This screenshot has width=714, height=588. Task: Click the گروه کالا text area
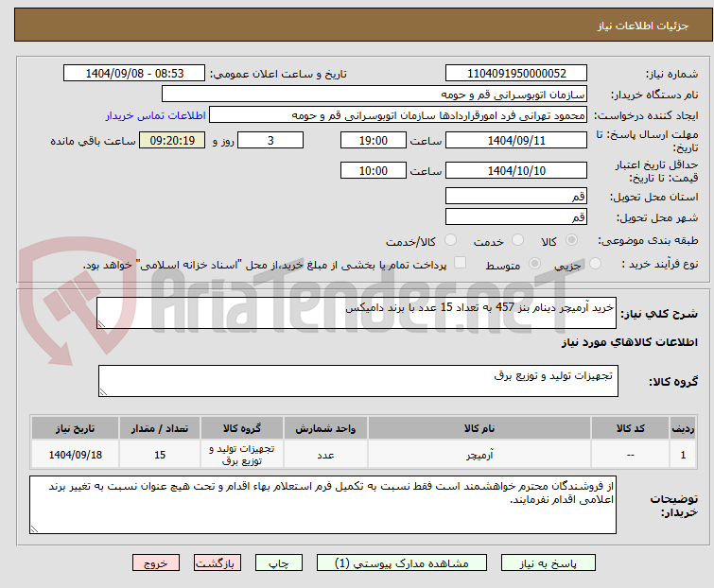pos(358,381)
